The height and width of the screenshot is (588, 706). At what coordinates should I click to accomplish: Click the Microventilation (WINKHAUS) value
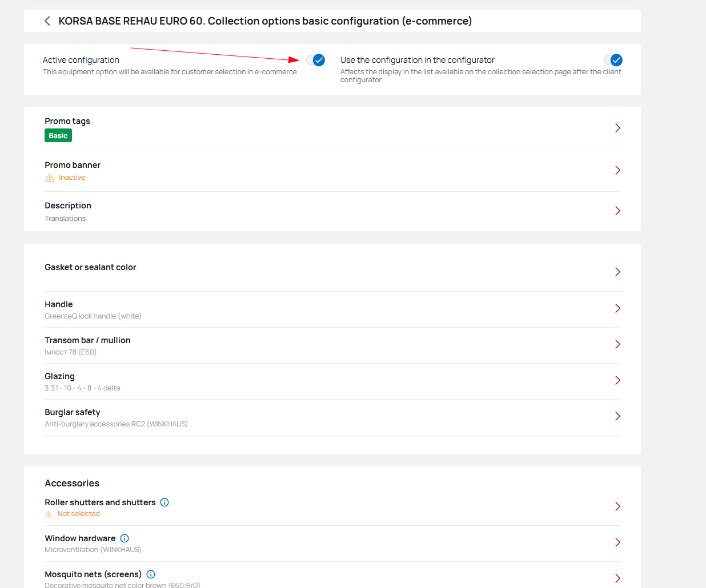coord(93,550)
